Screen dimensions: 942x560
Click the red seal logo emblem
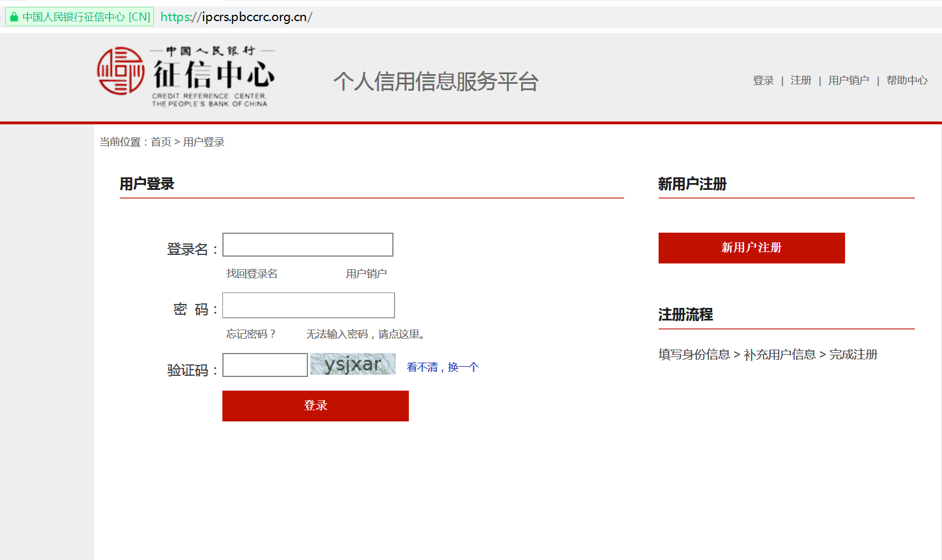[x=120, y=71]
